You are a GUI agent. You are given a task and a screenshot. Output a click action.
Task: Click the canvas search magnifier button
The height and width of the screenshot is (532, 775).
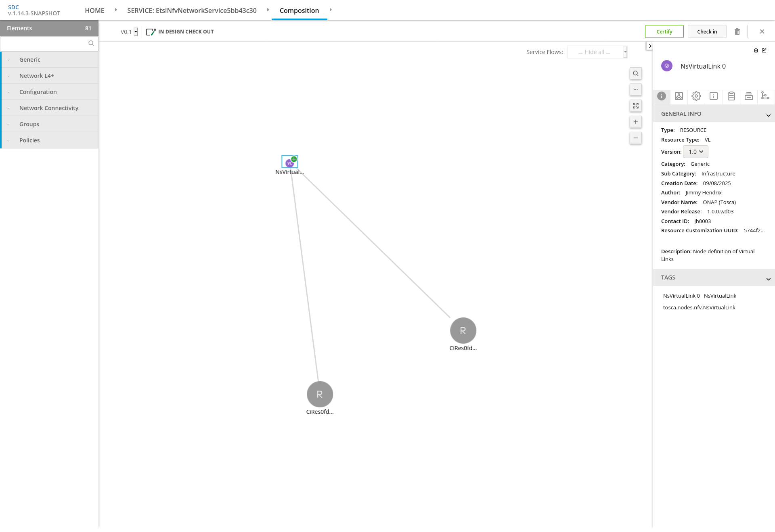[x=636, y=73]
